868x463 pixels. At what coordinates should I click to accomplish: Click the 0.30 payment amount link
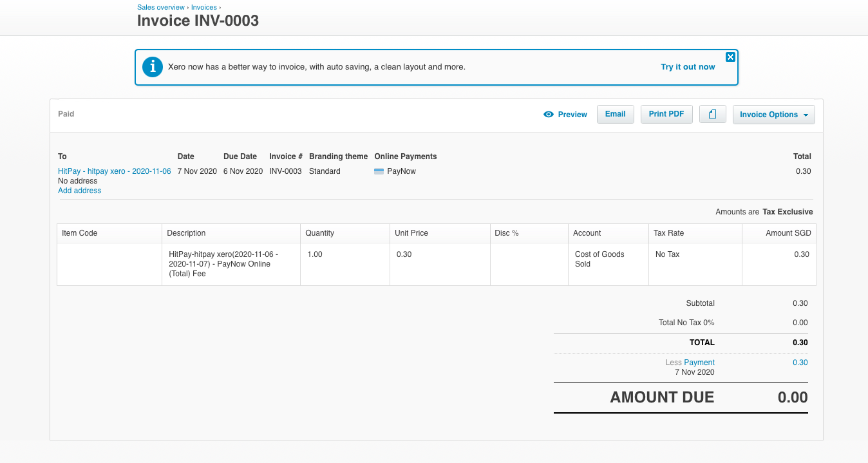coord(800,363)
